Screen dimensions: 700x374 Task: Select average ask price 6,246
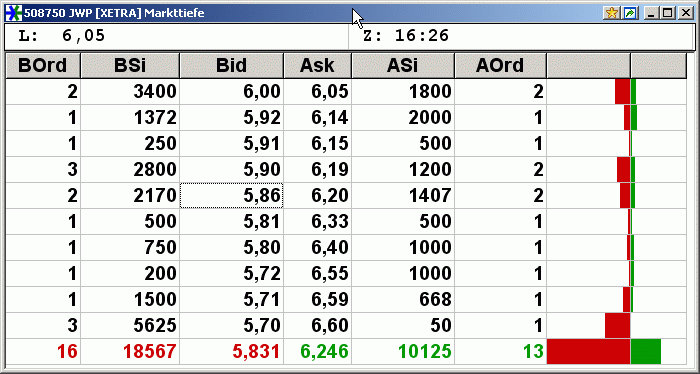317,351
